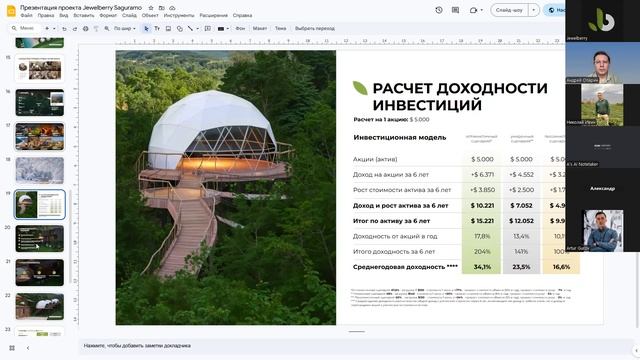
Task: Open comments panel icon
Action: click(456, 10)
